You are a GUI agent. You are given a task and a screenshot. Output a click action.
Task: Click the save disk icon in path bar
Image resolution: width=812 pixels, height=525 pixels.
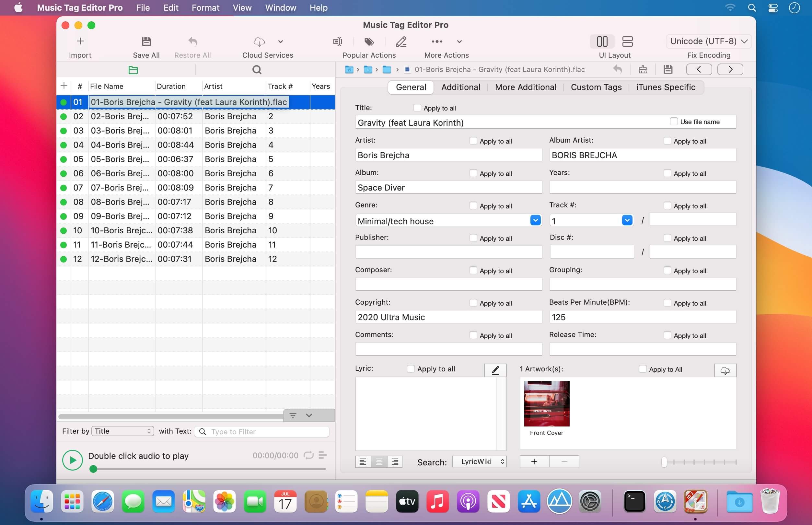pos(668,70)
